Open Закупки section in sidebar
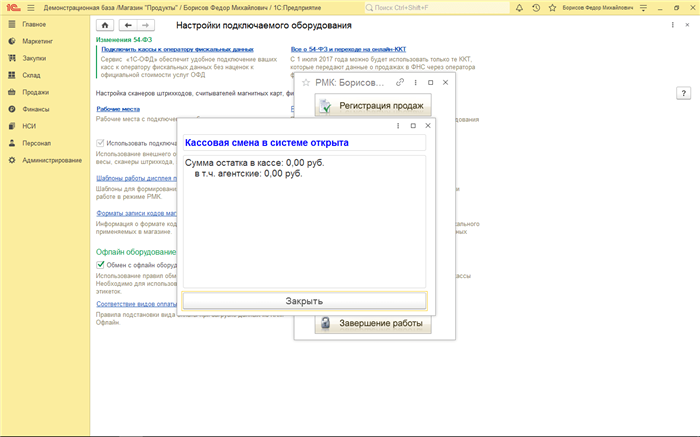Viewport: 700px width, 437px height. coord(34,58)
